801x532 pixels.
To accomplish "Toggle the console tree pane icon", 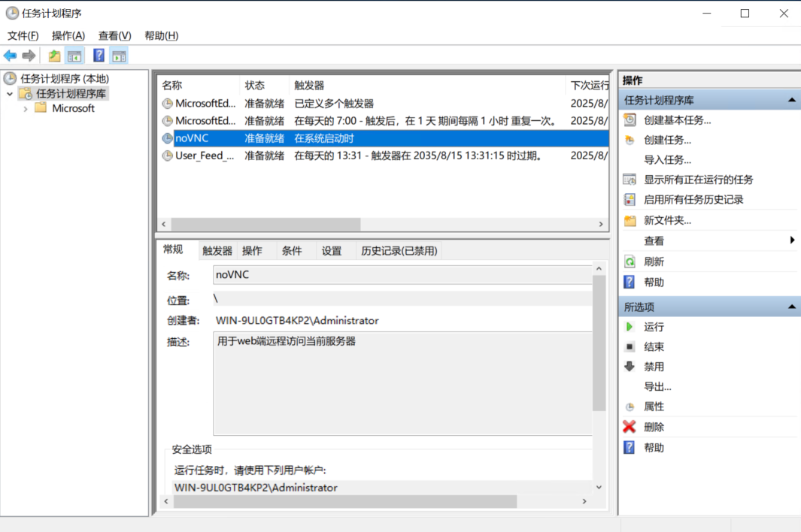I will click(74, 56).
